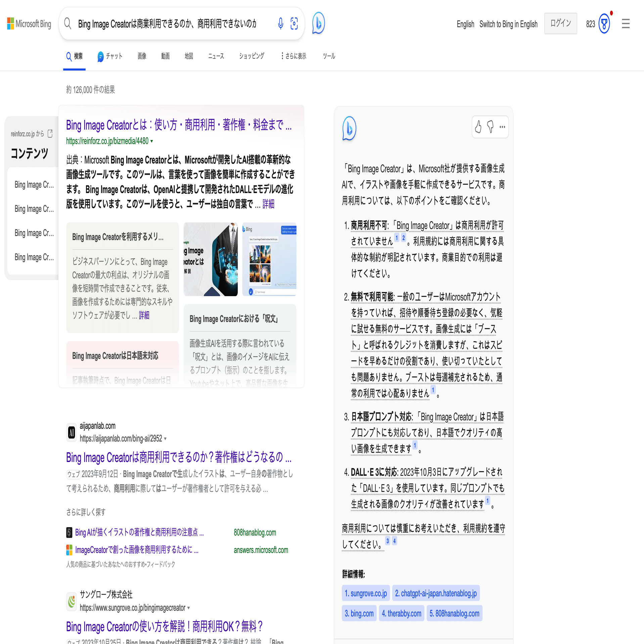
Task: Open ImageCreatorで創った画像を商用利用 link
Action: pos(137,550)
